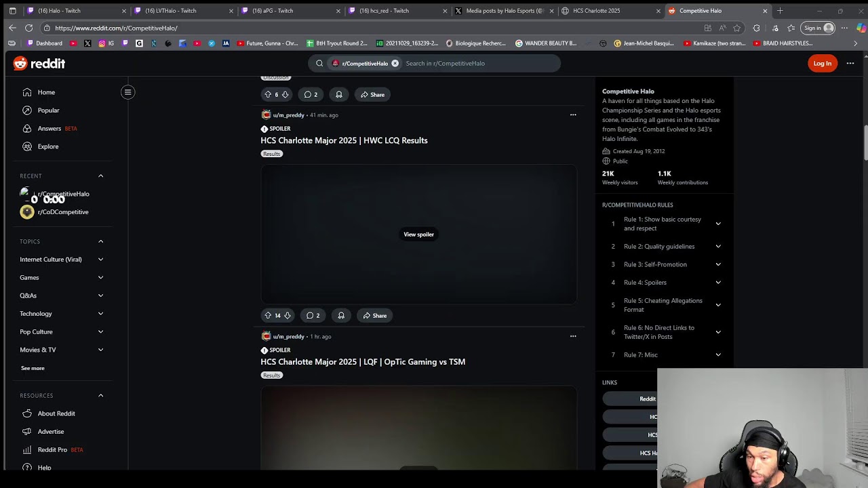Remove r/CompetitiveHalo filter from search
Image resolution: width=868 pixels, height=488 pixels.
(x=395, y=63)
